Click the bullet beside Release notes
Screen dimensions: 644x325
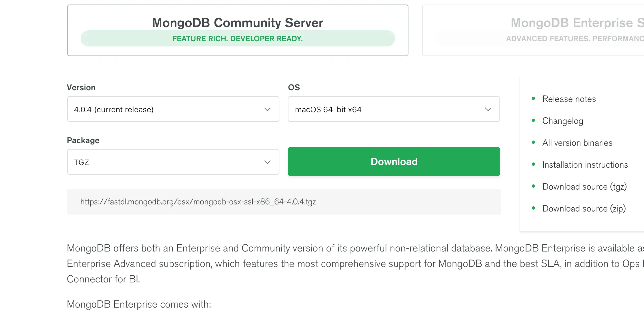533,99
